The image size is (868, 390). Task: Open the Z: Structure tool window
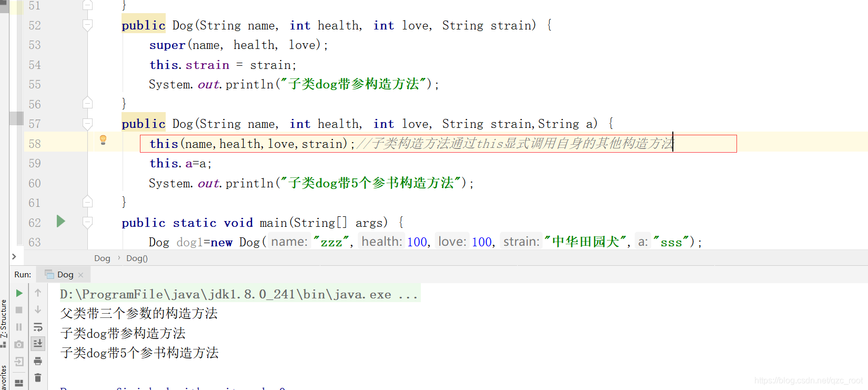coord(3,318)
